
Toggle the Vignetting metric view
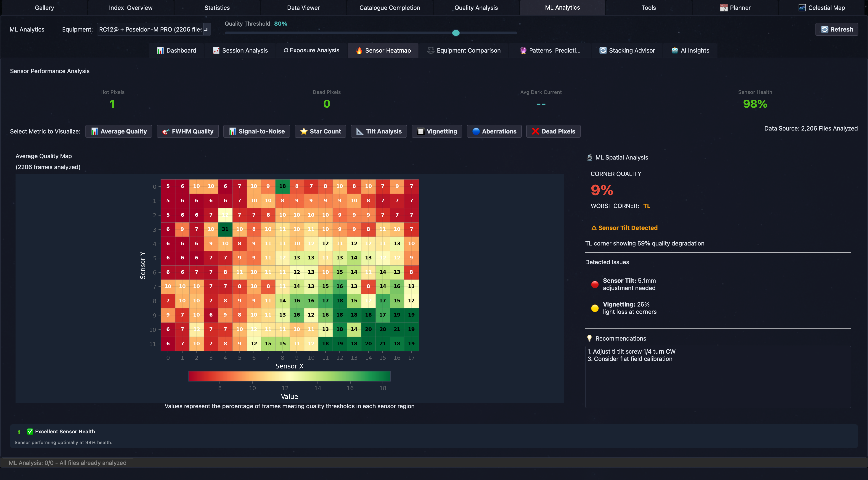[x=437, y=131]
